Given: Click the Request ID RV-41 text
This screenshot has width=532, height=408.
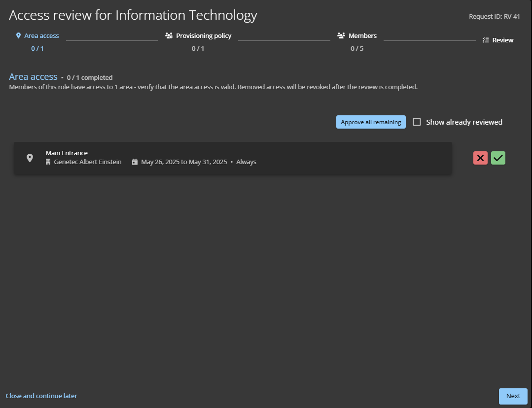Looking at the screenshot, I should (494, 17).
